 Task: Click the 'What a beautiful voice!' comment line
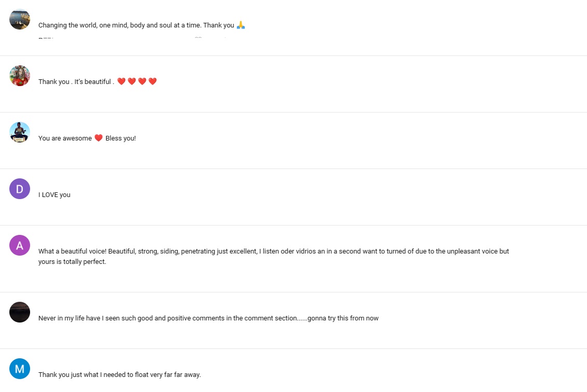point(274,251)
